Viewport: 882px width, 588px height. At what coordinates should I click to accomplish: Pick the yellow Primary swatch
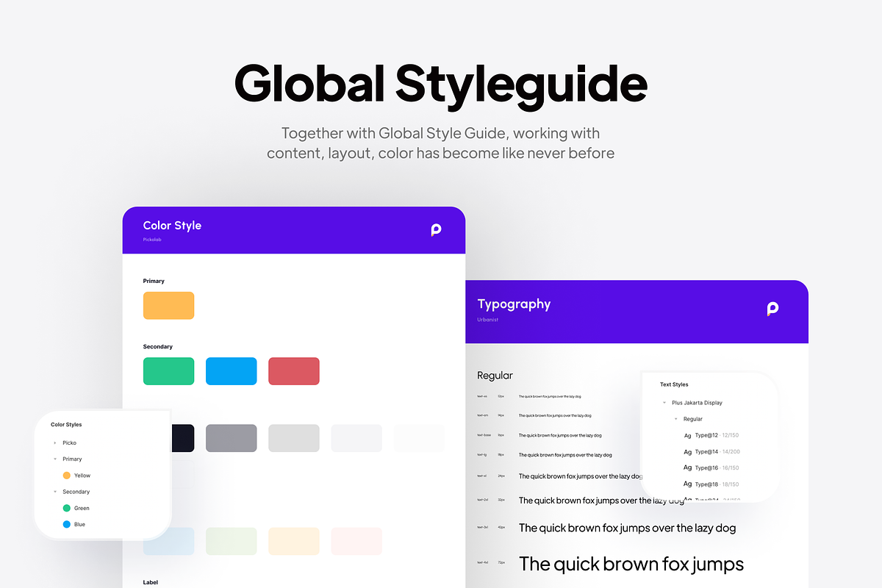(168, 306)
